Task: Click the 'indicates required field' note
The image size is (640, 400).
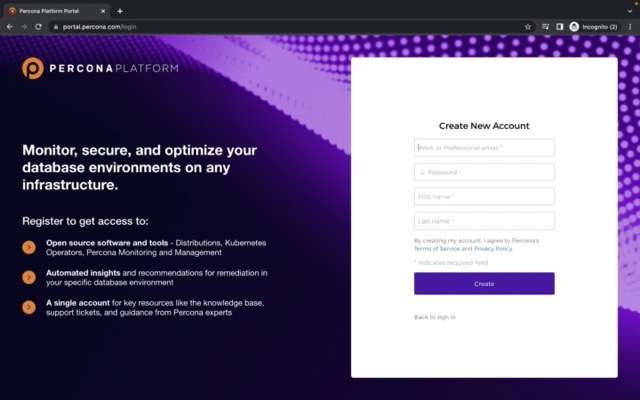Action: pos(451,262)
